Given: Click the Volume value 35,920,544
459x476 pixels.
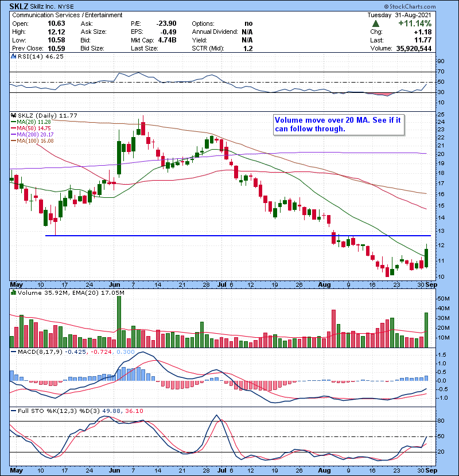Looking at the screenshot, I should (414, 49).
